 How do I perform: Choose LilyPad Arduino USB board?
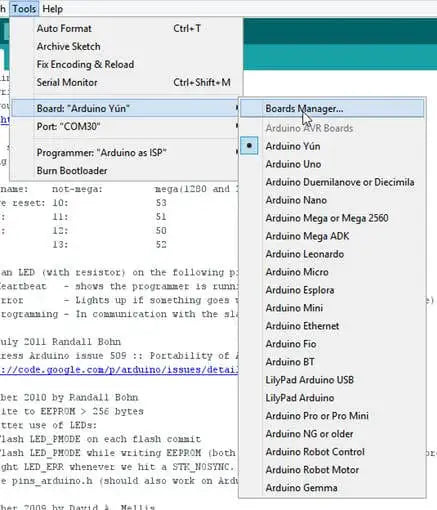tap(332, 380)
